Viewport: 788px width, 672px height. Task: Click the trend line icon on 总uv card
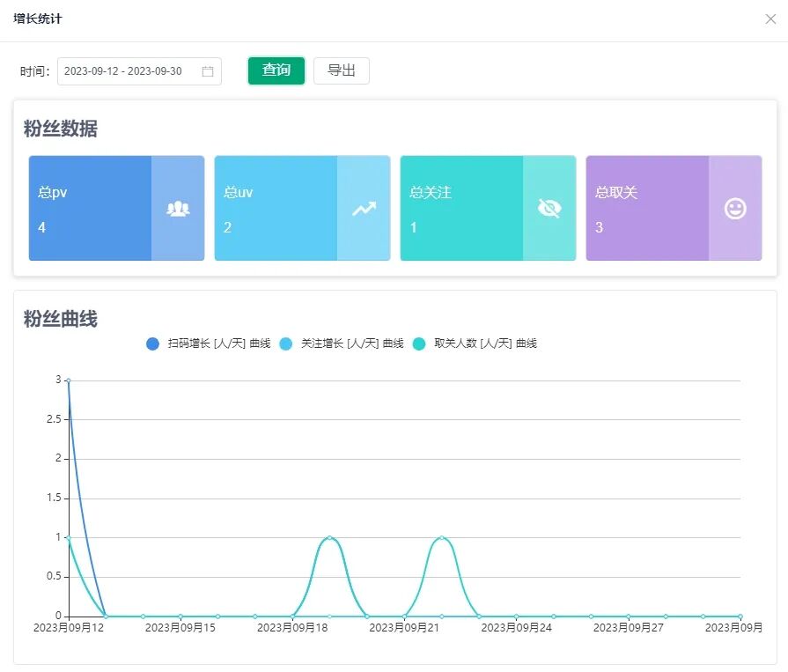364,209
